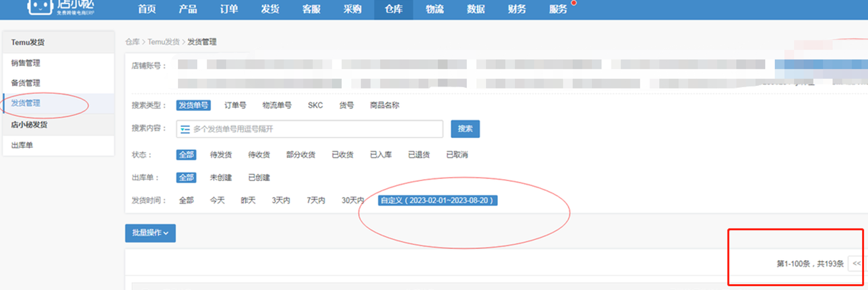Select search type SKC
This screenshot has width=868, height=290.
[x=315, y=105]
